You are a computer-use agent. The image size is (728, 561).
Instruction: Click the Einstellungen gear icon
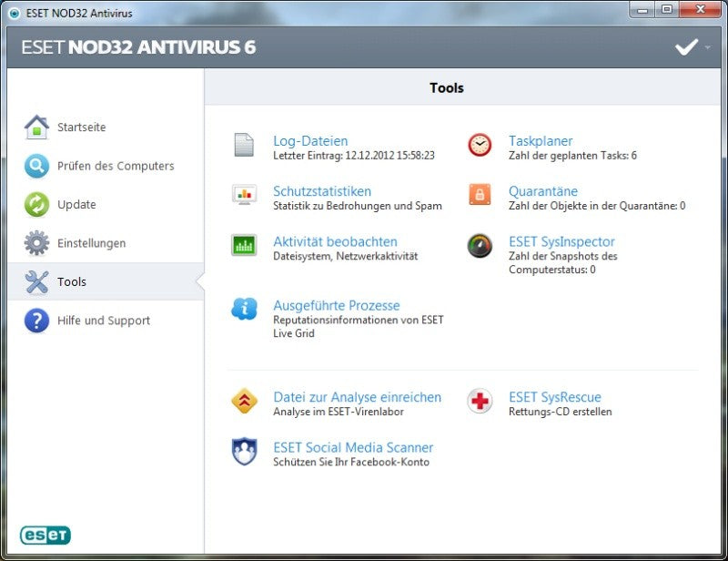tap(36, 243)
